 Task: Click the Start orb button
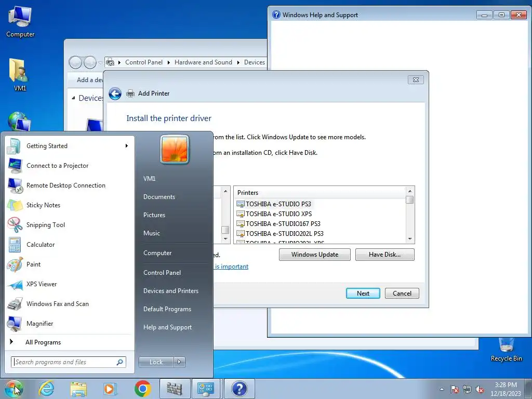pyautogui.click(x=14, y=389)
